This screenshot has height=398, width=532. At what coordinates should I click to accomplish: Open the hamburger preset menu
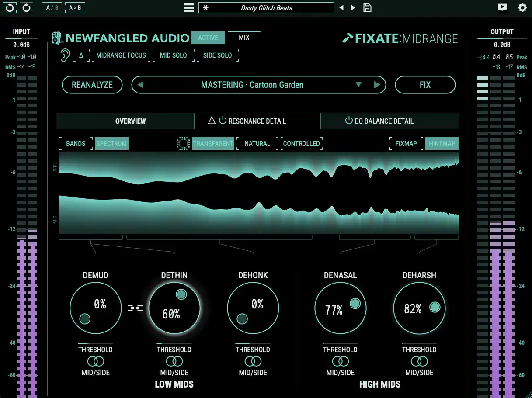188,8
